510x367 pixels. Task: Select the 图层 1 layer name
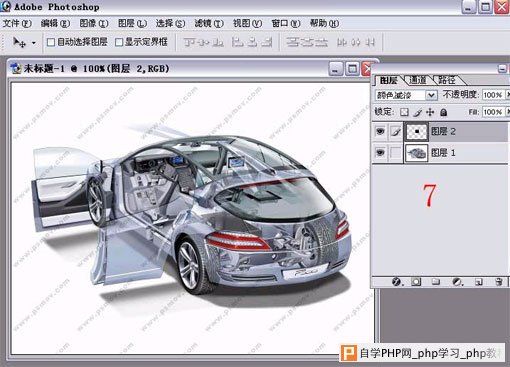pos(443,153)
